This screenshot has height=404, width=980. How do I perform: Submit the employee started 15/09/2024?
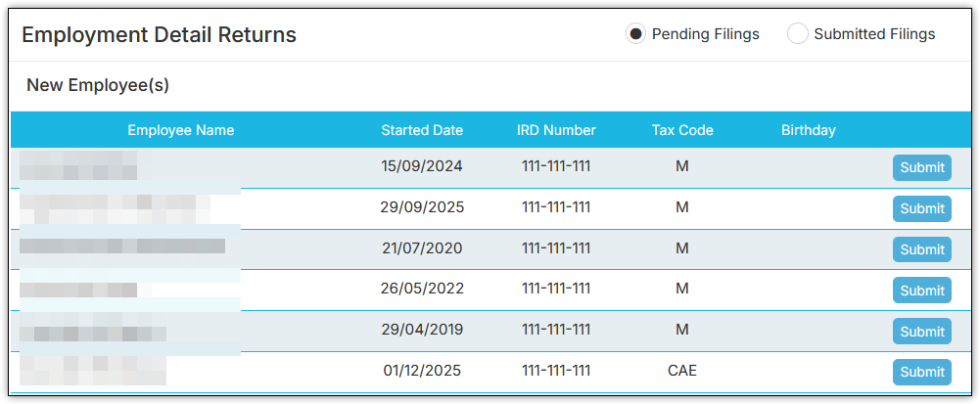click(x=921, y=167)
